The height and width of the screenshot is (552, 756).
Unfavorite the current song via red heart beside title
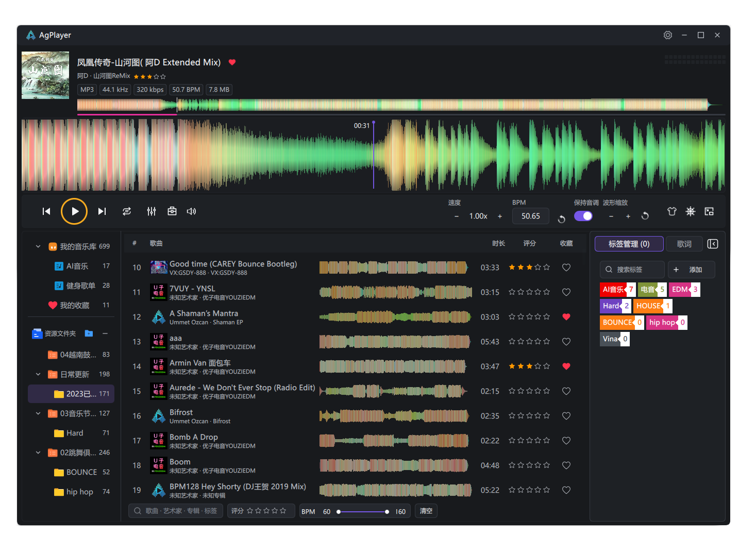pyautogui.click(x=232, y=62)
